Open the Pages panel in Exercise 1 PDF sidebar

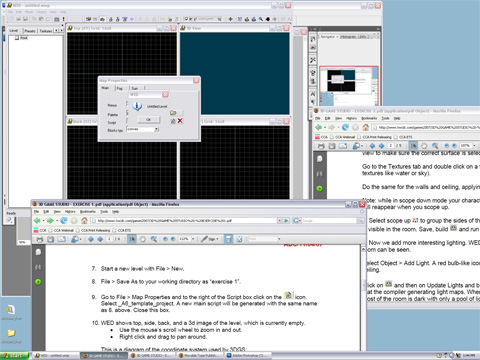(x=38, y=252)
